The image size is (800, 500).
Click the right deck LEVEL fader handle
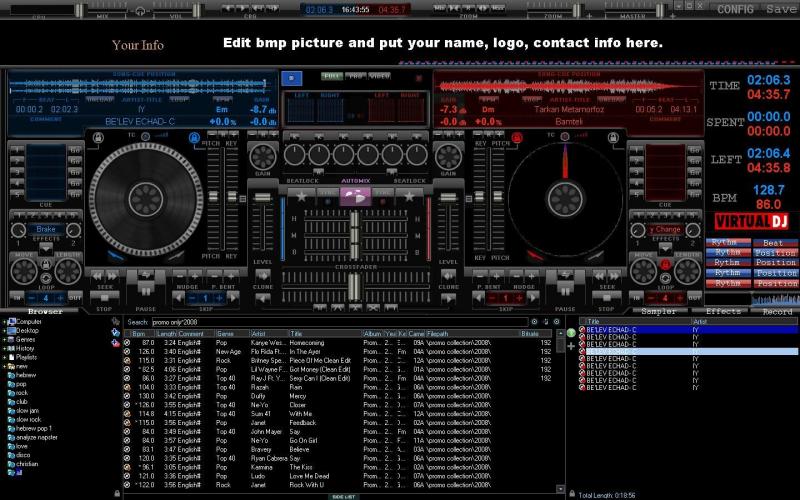(448, 198)
